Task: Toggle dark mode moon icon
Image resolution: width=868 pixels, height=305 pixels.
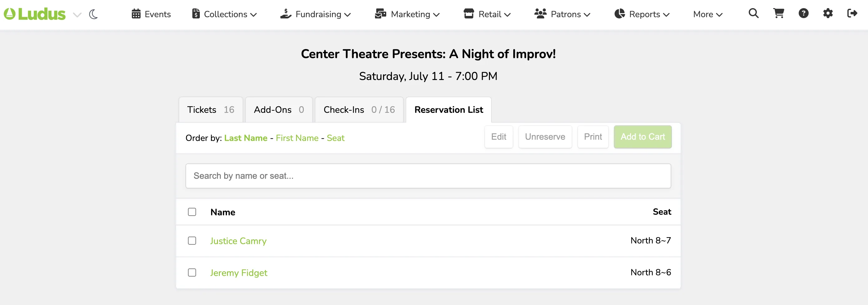Action: coord(93,14)
